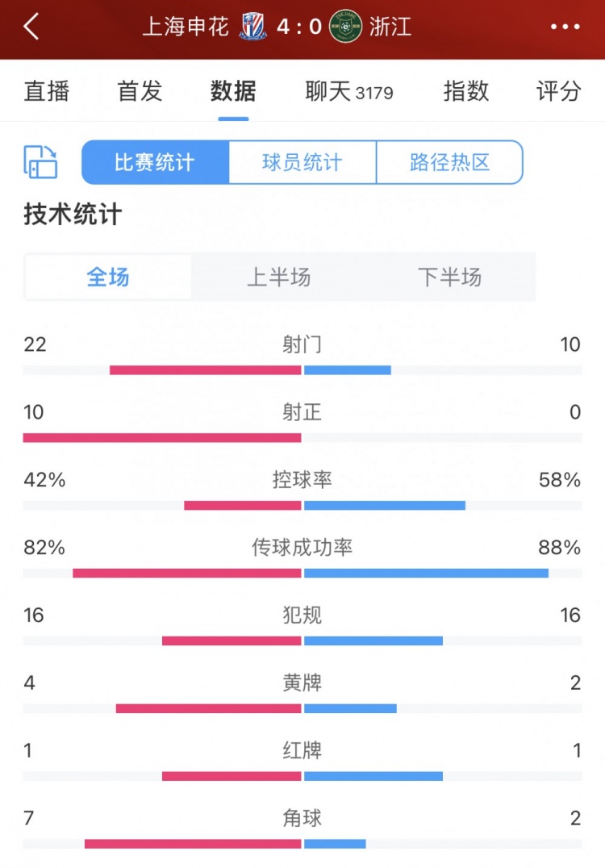Tap the 控球率 possession bar
Viewport: 605px width, 868px height.
click(302, 505)
